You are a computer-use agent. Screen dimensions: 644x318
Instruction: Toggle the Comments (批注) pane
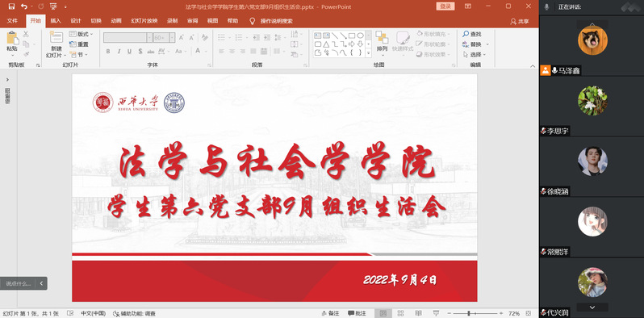(x=357, y=313)
